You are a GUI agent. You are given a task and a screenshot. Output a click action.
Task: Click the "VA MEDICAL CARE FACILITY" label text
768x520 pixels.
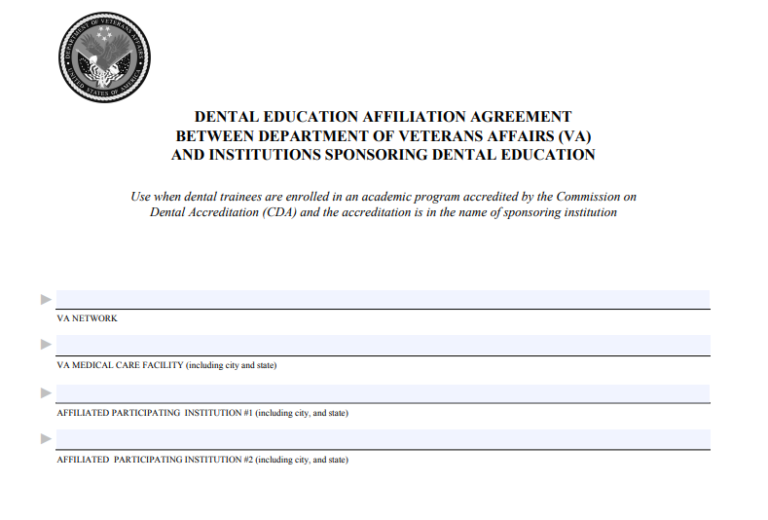120,365
